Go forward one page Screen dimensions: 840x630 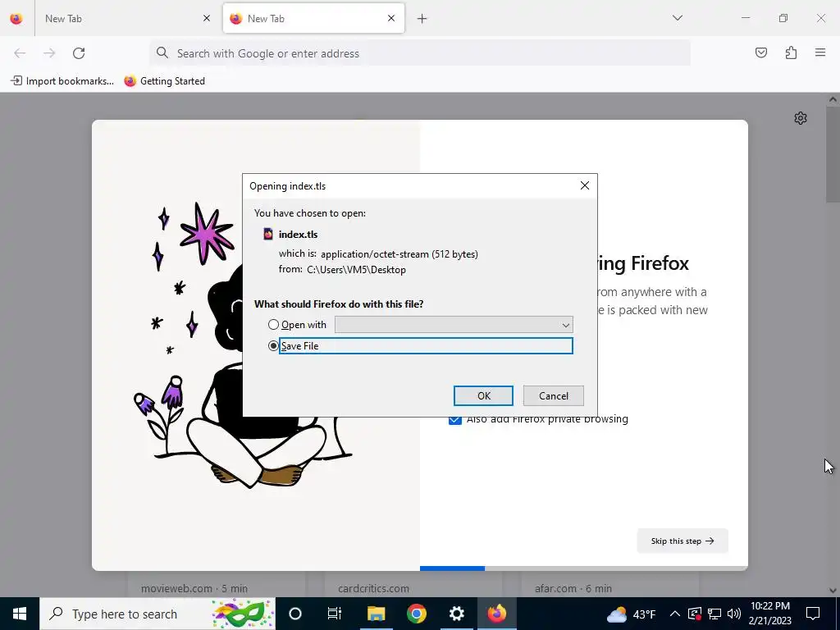pos(49,53)
